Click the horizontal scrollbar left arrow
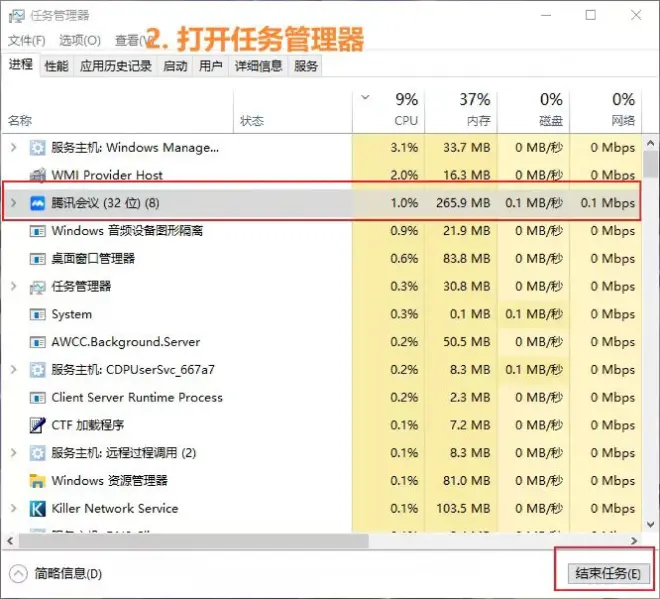Viewport: 660px width, 599px height. 10,541
